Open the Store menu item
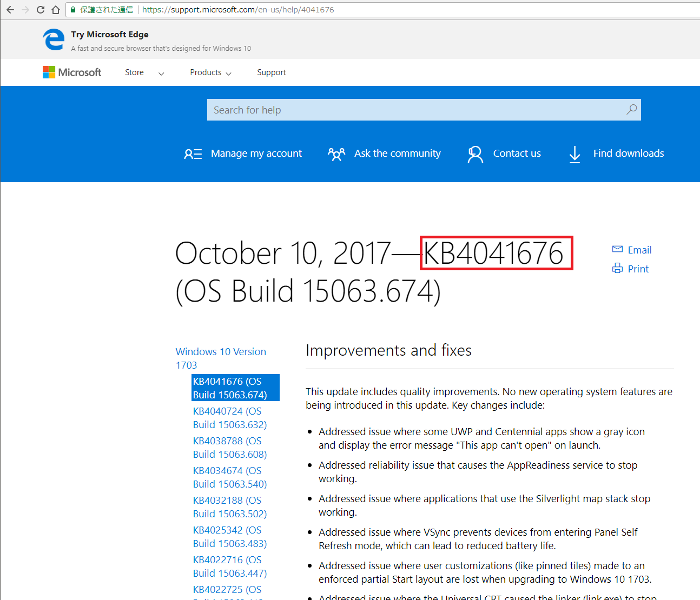The width and height of the screenshot is (700, 600). tap(134, 72)
